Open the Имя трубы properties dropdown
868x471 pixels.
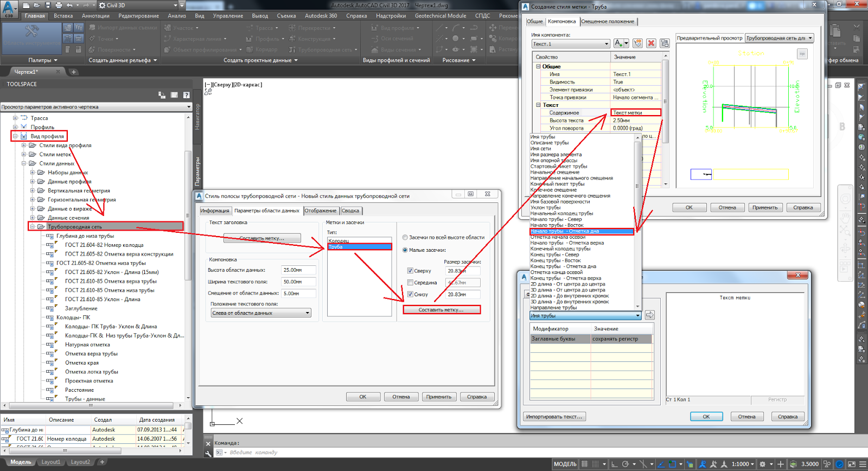[x=585, y=315]
